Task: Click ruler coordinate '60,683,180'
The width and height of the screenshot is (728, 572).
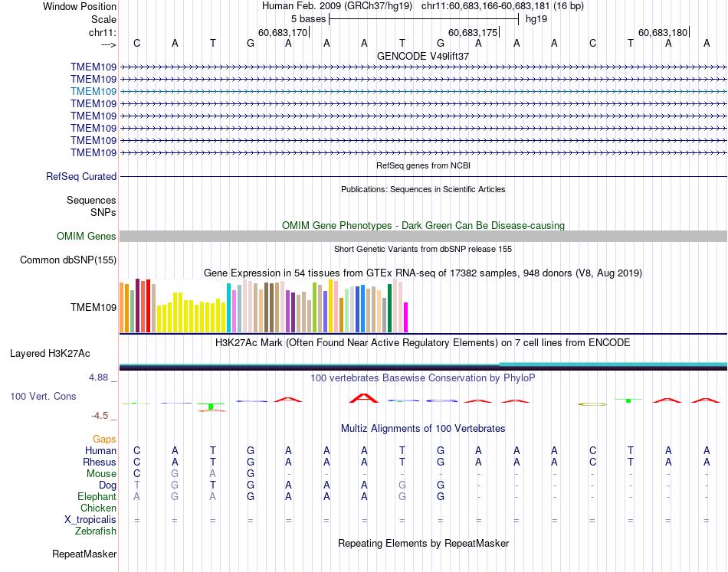Action: point(663,32)
